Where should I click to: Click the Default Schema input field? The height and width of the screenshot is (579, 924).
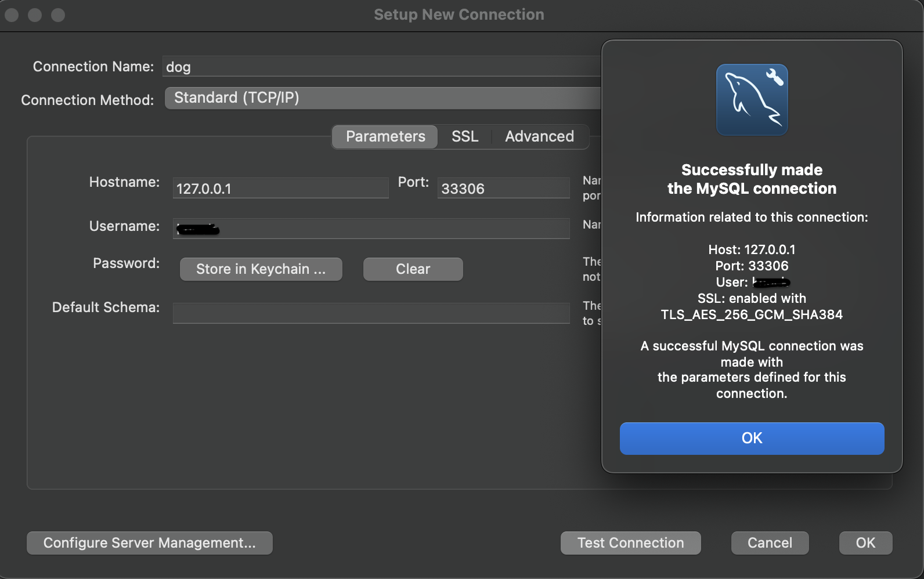pos(371,313)
